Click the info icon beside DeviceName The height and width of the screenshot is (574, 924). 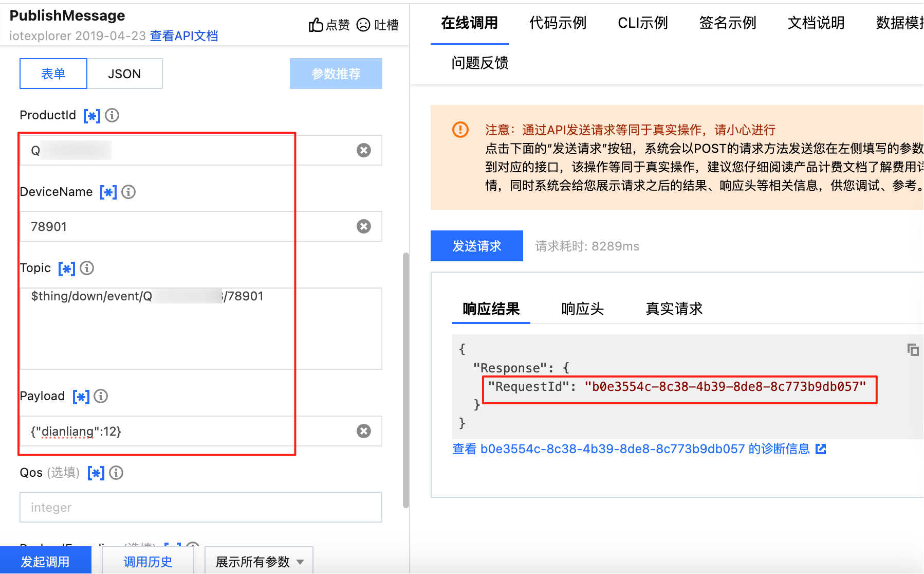pos(128,192)
